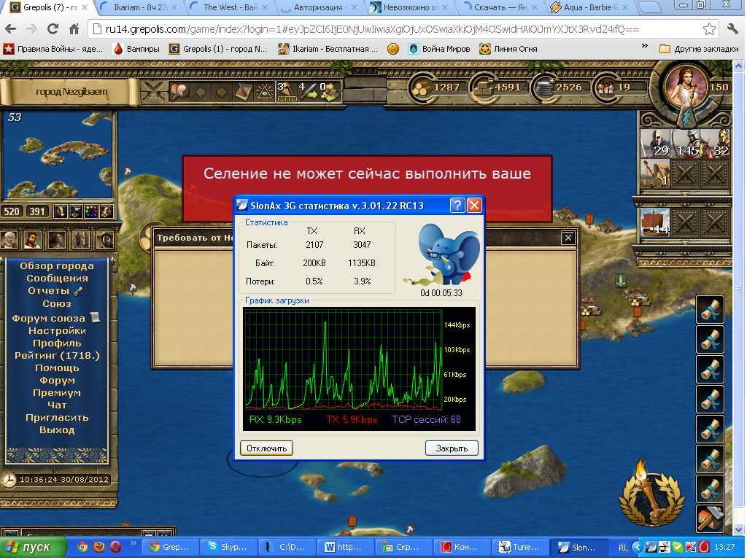Viewport: 747px width, 560px height.
Task: Switch to the Авторизация browser tab
Action: click(319, 7)
